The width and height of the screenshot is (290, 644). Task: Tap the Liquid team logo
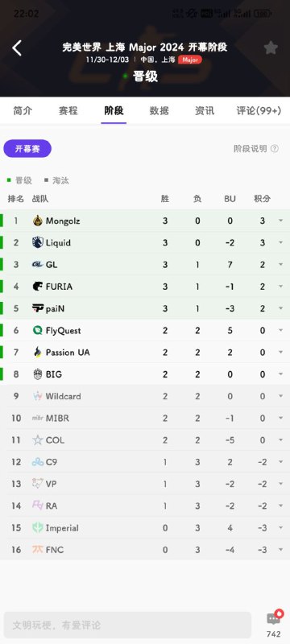[x=38, y=243]
